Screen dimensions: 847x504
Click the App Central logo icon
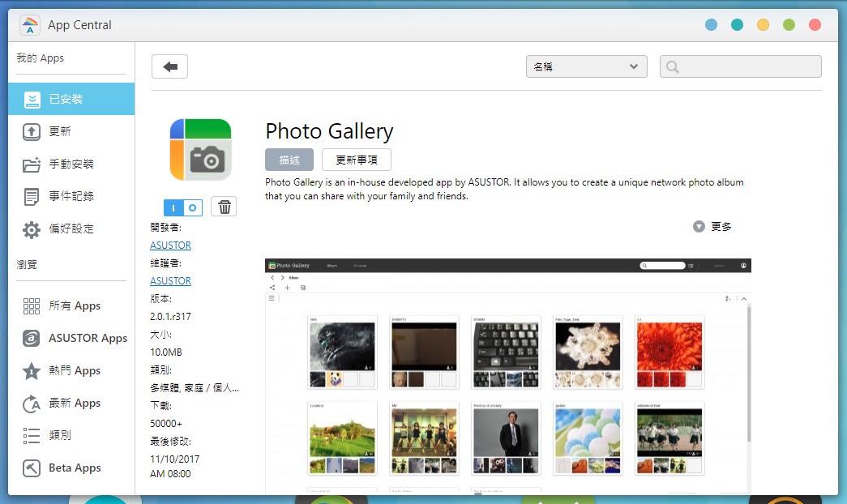click(30, 25)
